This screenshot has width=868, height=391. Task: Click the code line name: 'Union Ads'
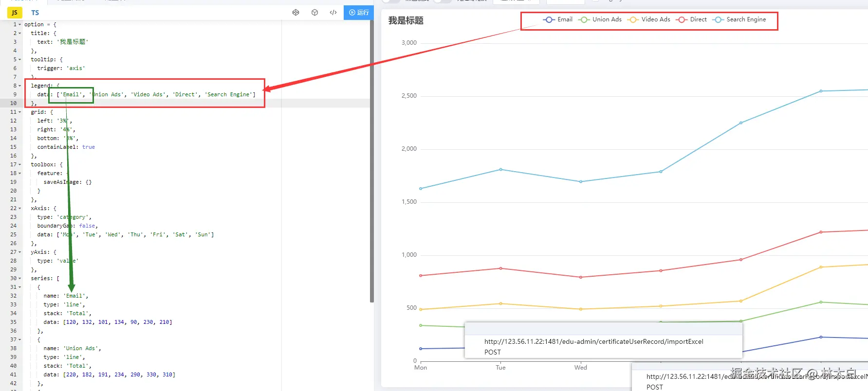[73, 348]
